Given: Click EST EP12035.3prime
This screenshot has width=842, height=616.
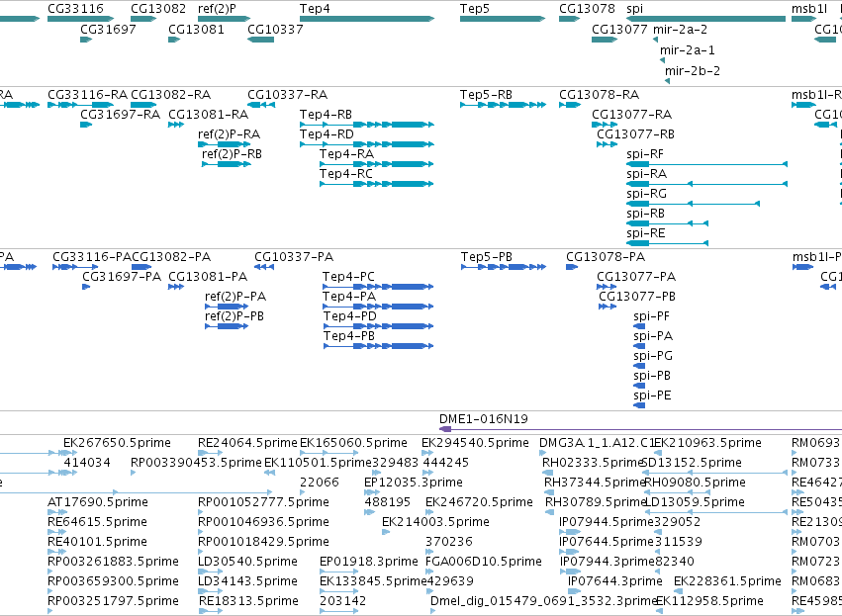Looking at the screenshot, I should (x=414, y=483).
